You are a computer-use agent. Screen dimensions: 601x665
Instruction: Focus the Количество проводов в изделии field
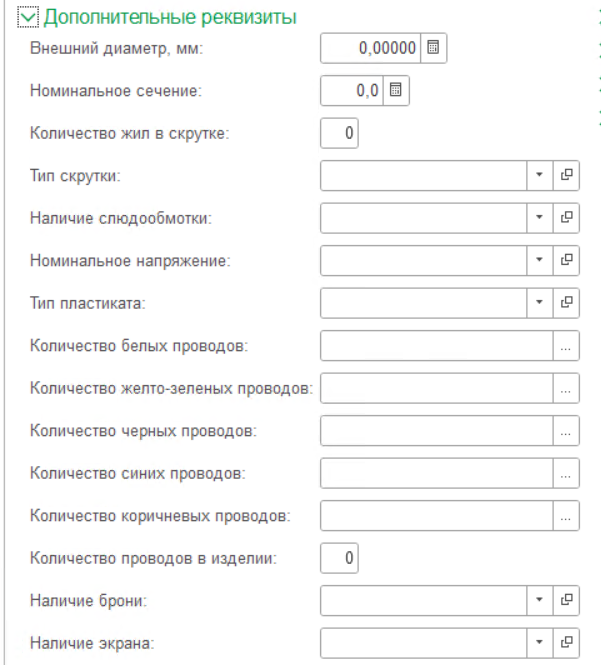click(x=339, y=558)
